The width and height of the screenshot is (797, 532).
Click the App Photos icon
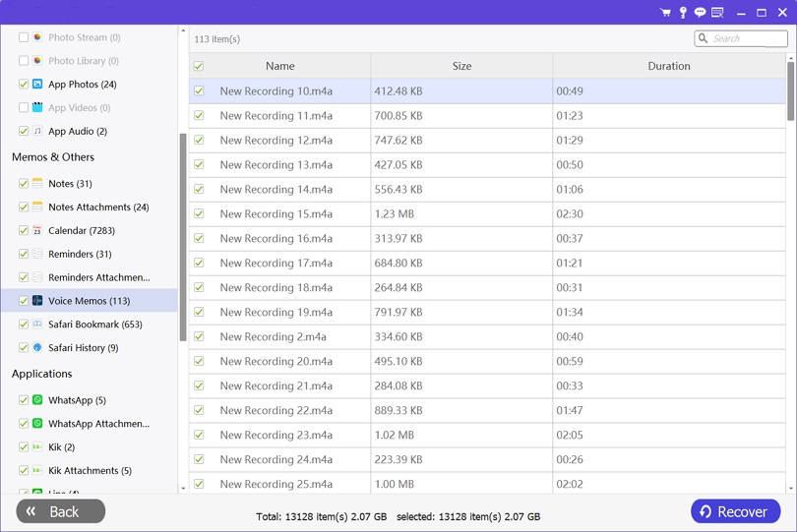click(x=37, y=85)
